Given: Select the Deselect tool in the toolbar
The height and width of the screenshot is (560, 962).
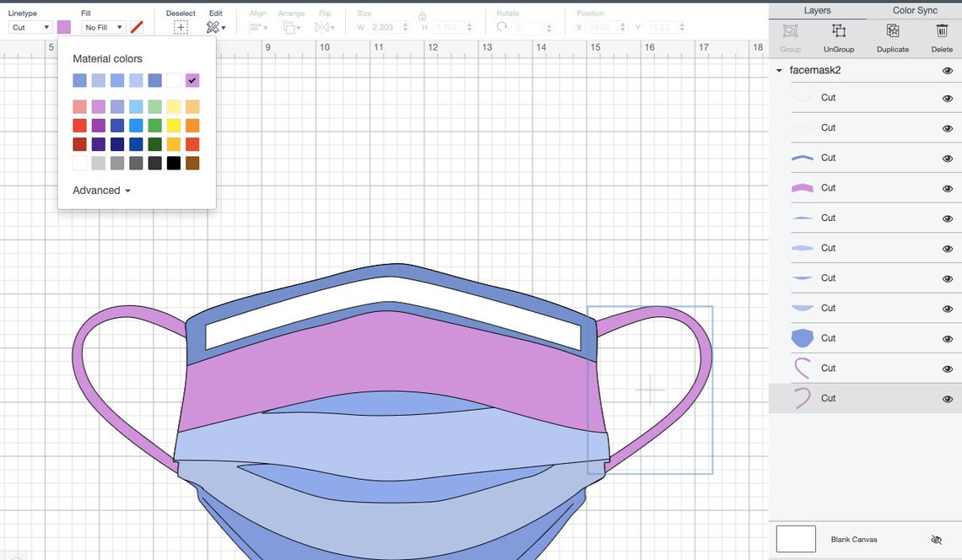Looking at the screenshot, I should (x=181, y=26).
